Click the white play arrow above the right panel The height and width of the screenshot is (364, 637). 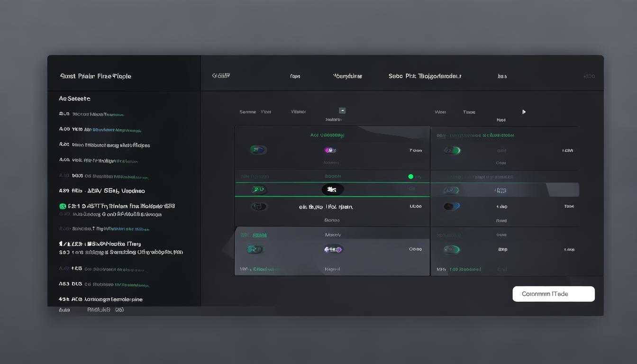pyautogui.click(x=524, y=112)
